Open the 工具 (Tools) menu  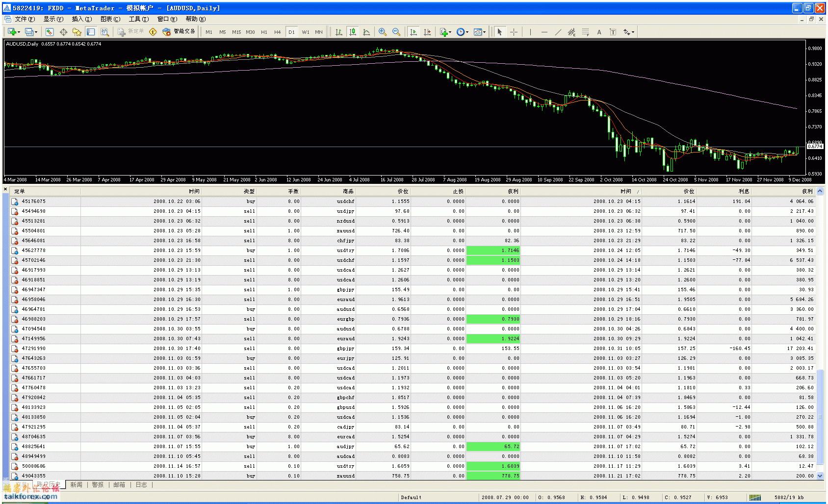(139, 19)
